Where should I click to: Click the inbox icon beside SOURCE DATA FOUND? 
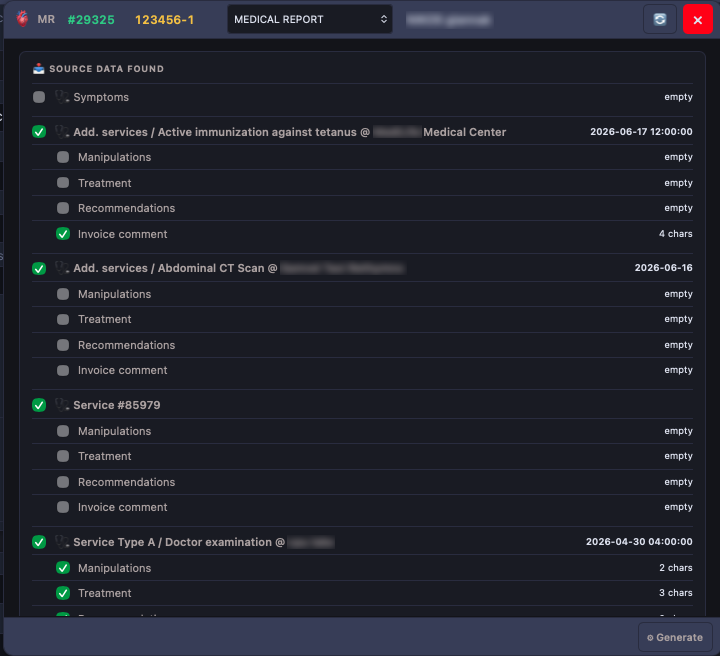(x=39, y=69)
